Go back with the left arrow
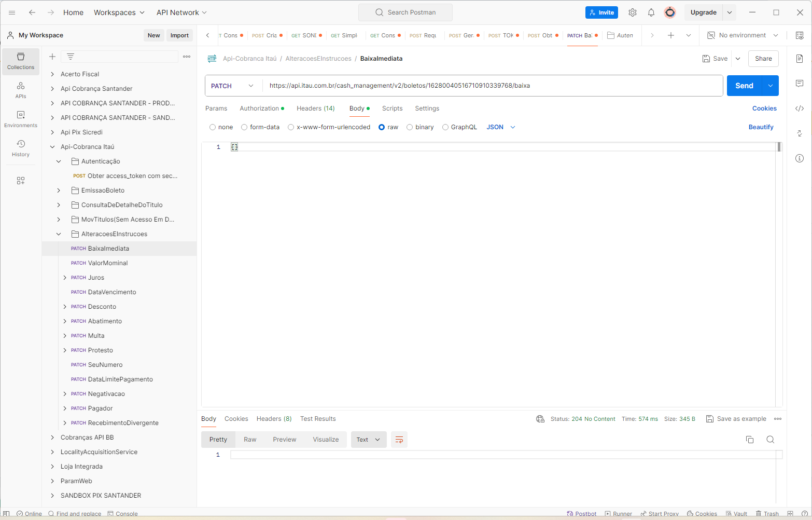The width and height of the screenshot is (812, 520). click(x=32, y=12)
